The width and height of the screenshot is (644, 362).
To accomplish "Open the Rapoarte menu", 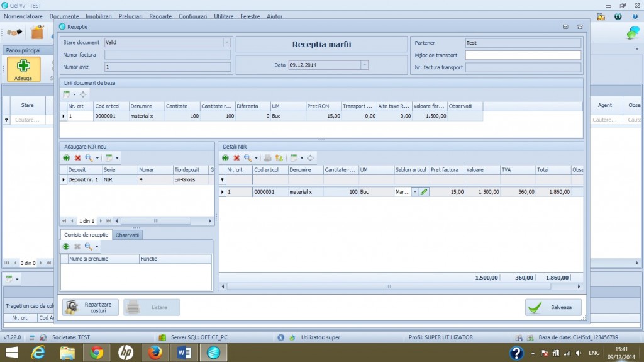I will pos(160,16).
